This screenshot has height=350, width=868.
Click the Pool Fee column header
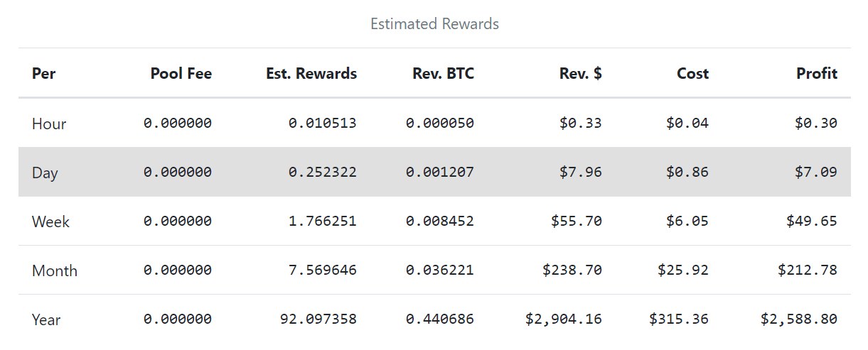[181, 73]
